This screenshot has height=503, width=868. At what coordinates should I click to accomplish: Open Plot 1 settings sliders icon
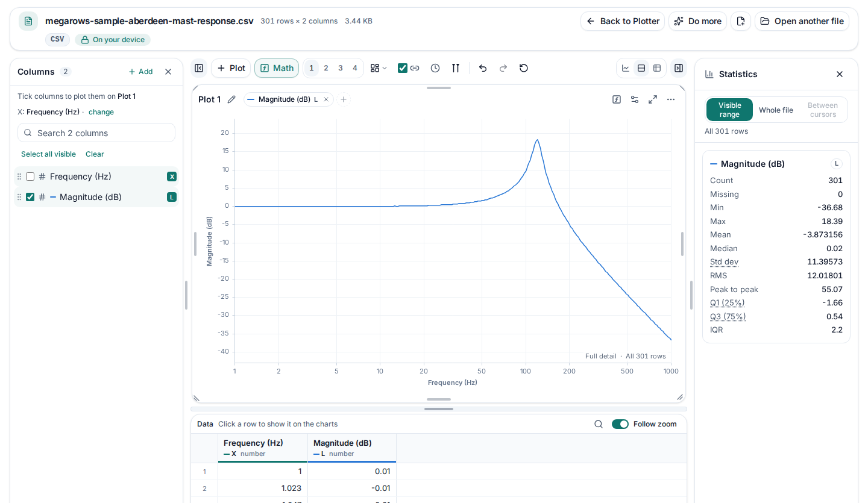pyautogui.click(x=635, y=99)
